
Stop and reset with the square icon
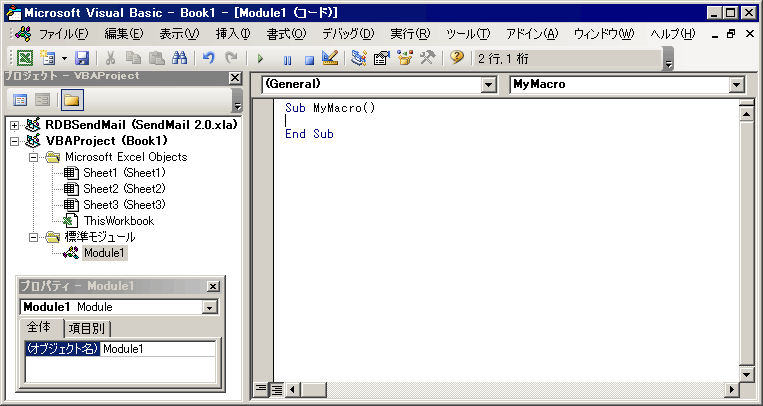click(309, 59)
